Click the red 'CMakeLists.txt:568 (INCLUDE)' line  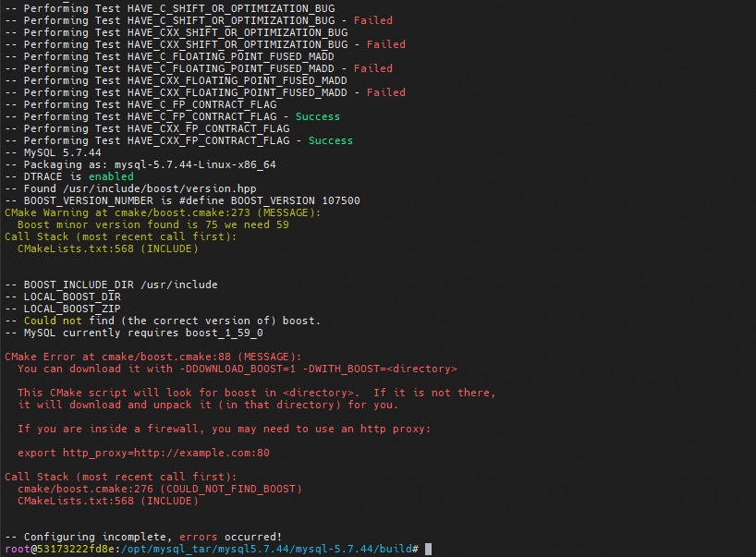[x=108, y=501]
